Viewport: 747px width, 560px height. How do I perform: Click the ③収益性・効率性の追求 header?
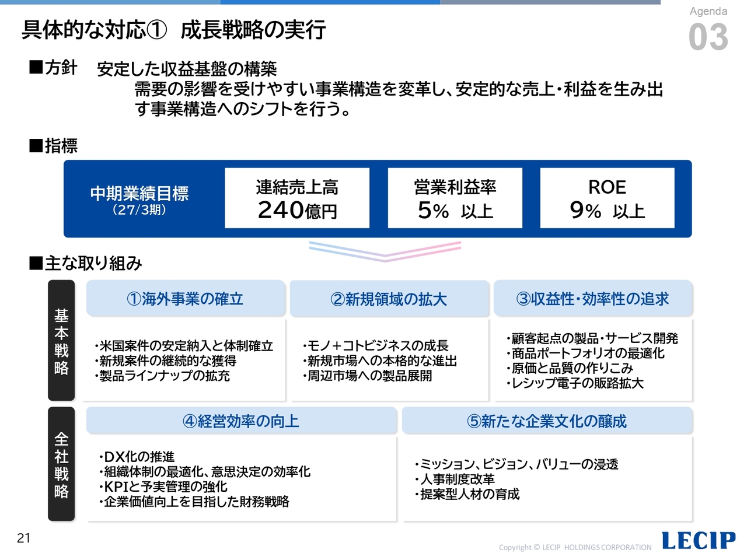coord(593,299)
